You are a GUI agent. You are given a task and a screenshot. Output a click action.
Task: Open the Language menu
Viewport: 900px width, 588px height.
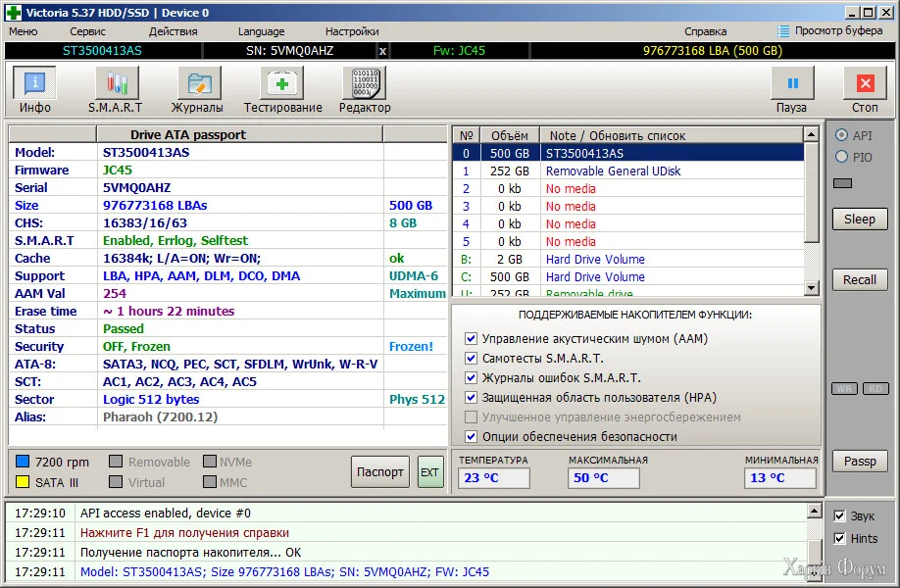pos(261,31)
